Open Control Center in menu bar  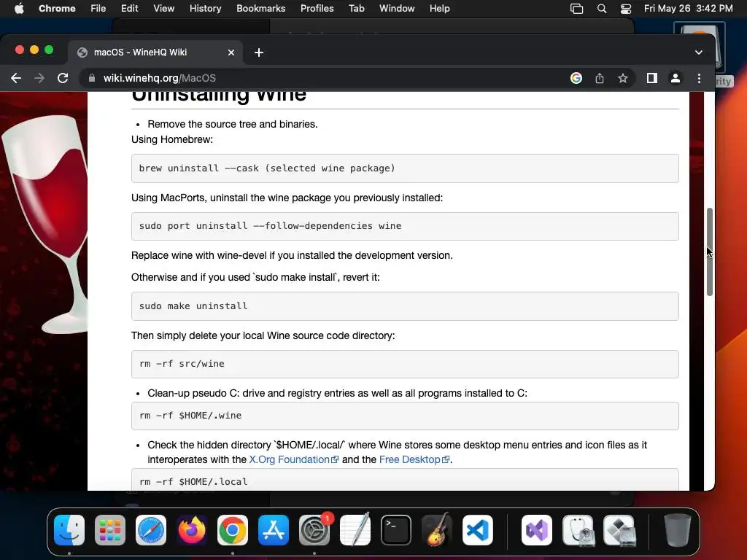pyautogui.click(x=625, y=9)
